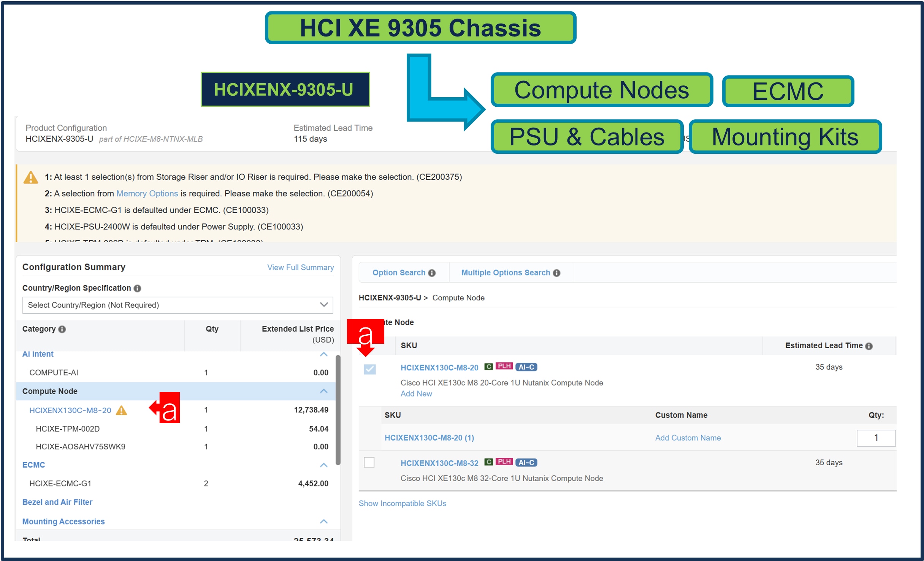Click the Custom Name column header

(681, 416)
